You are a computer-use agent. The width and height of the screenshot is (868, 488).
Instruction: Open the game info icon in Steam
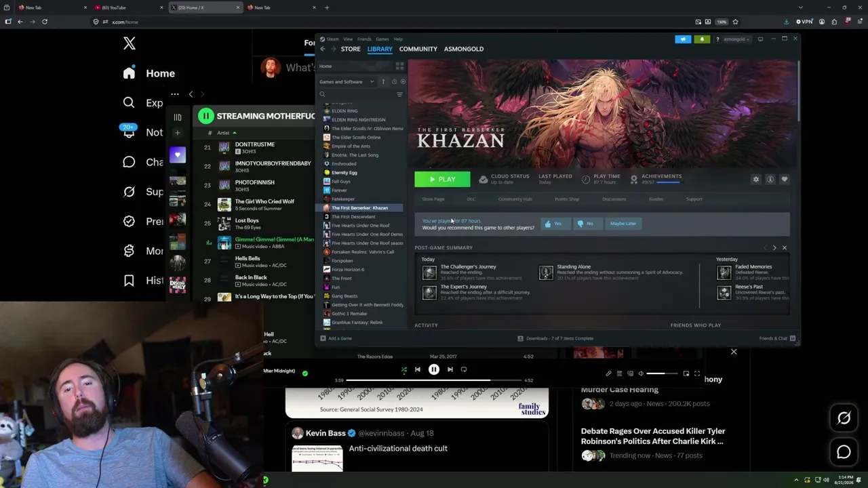770,179
